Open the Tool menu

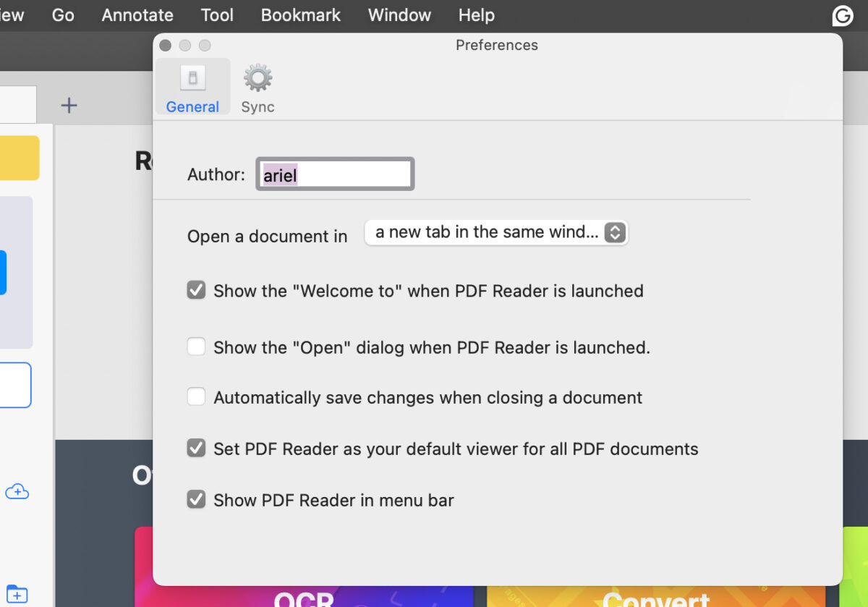coord(216,15)
